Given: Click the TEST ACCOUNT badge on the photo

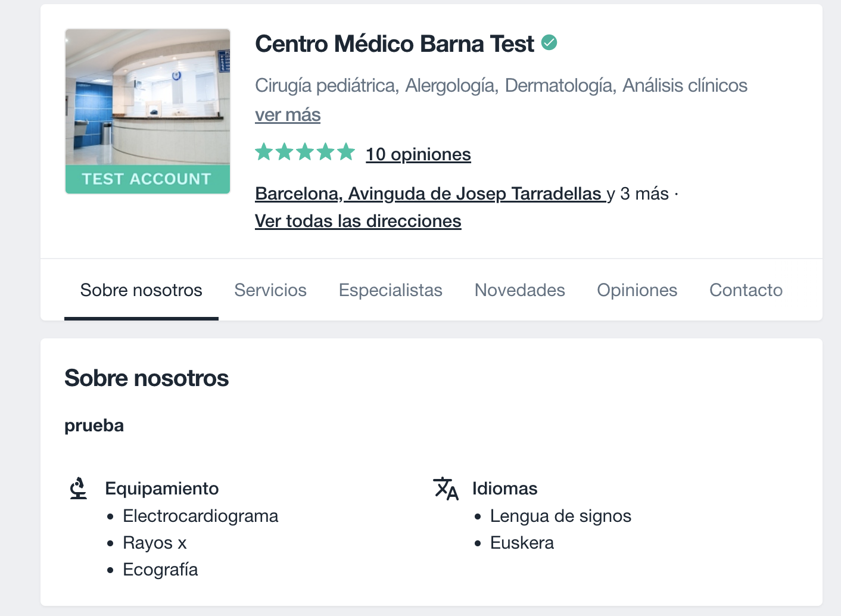Looking at the screenshot, I should point(147,178).
